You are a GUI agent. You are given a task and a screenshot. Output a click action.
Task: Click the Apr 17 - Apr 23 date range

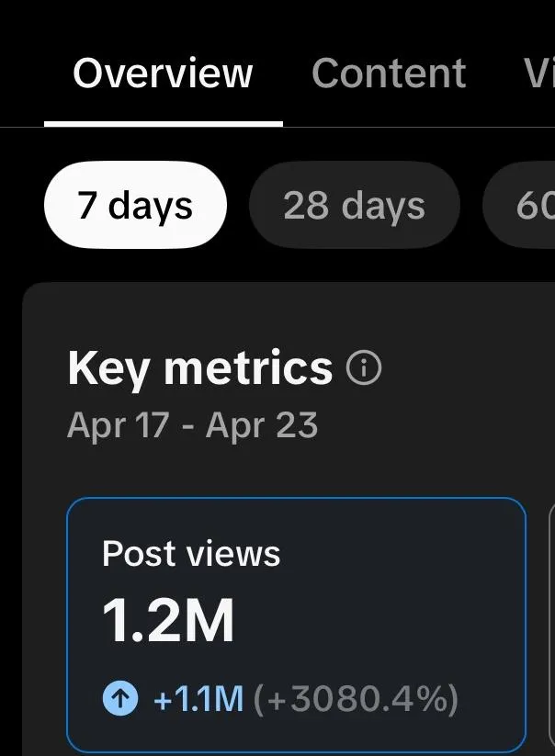192,425
